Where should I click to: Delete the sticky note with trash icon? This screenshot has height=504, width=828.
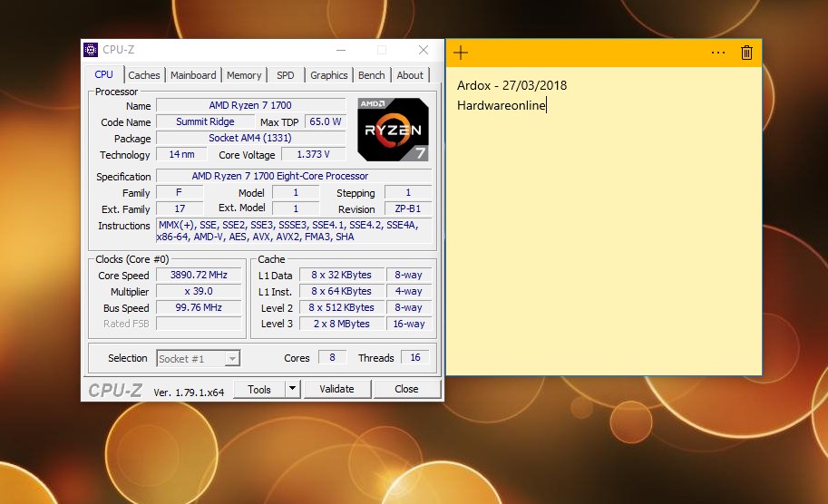[746, 53]
